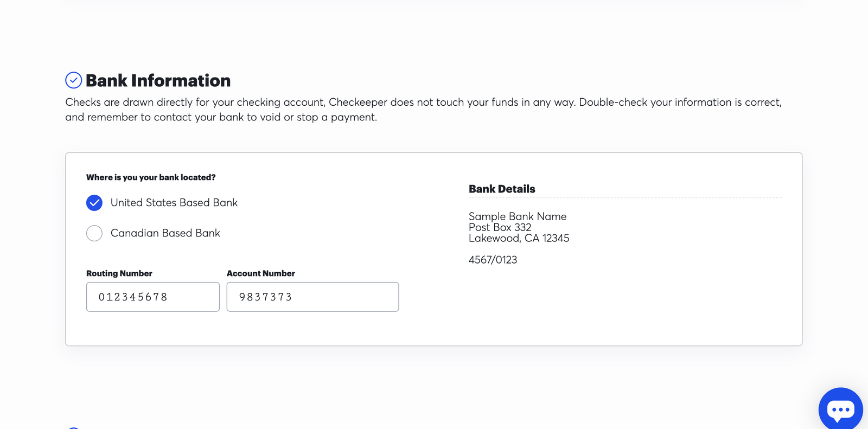868x429 pixels.
Task: Focus the Routing Number input field
Action: 152,297
